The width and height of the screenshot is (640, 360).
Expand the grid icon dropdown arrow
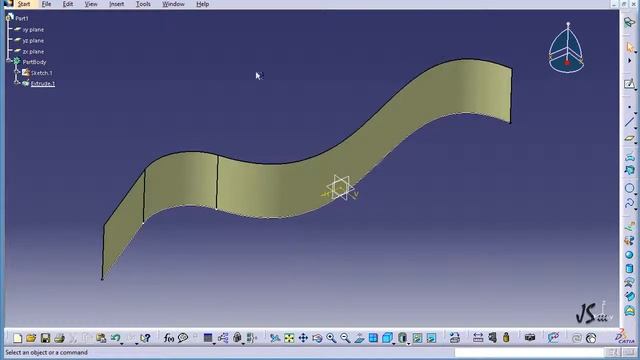(x=214, y=343)
